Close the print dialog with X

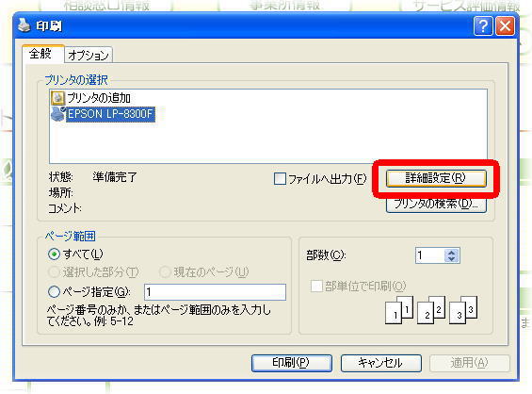click(505, 26)
